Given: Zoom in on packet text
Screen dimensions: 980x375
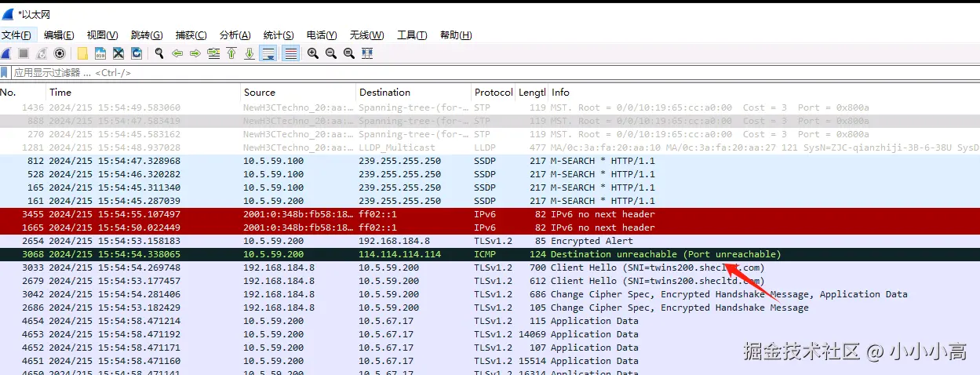Looking at the screenshot, I should tap(312, 53).
